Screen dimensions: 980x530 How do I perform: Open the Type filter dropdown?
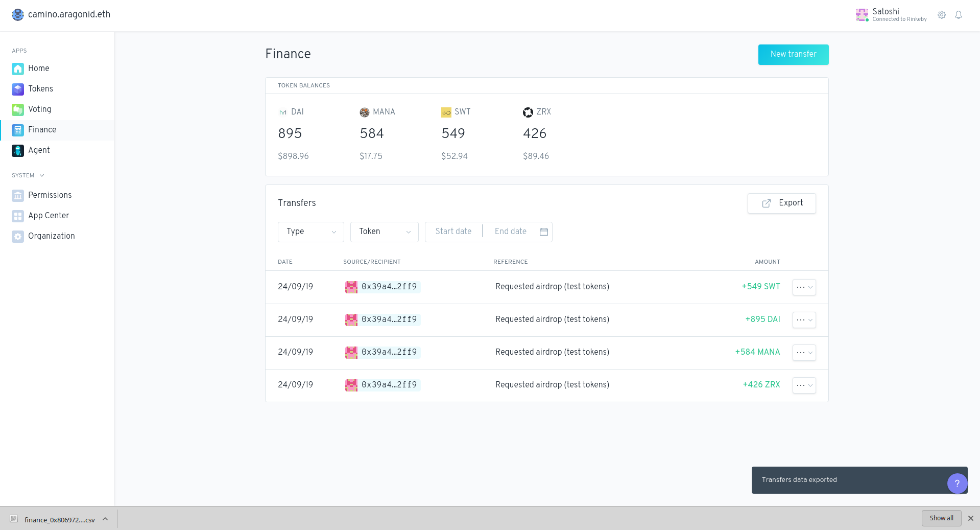(x=310, y=232)
